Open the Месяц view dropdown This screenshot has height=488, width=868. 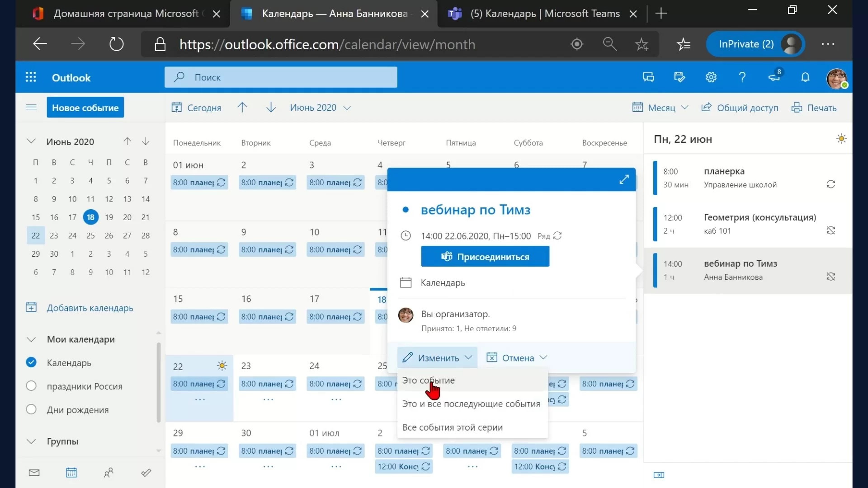click(x=660, y=108)
